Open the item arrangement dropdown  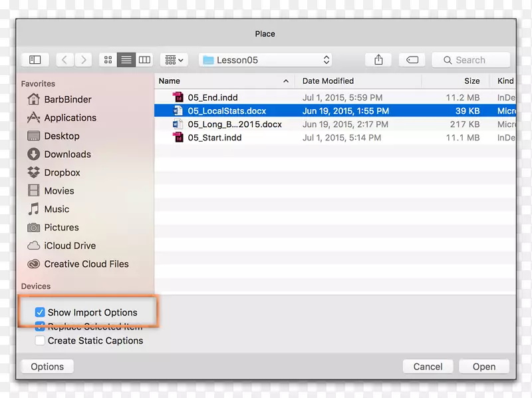tap(174, 60)
